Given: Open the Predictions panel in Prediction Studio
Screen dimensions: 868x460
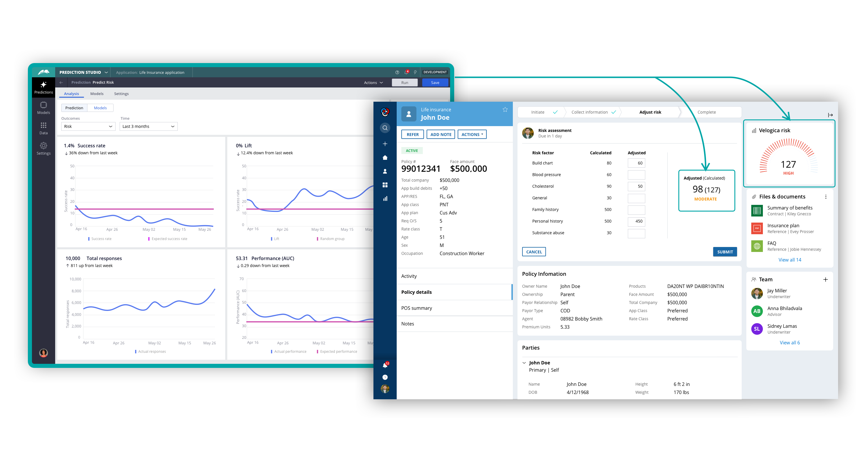Looking at the screenshot, I should click(43, 87).
